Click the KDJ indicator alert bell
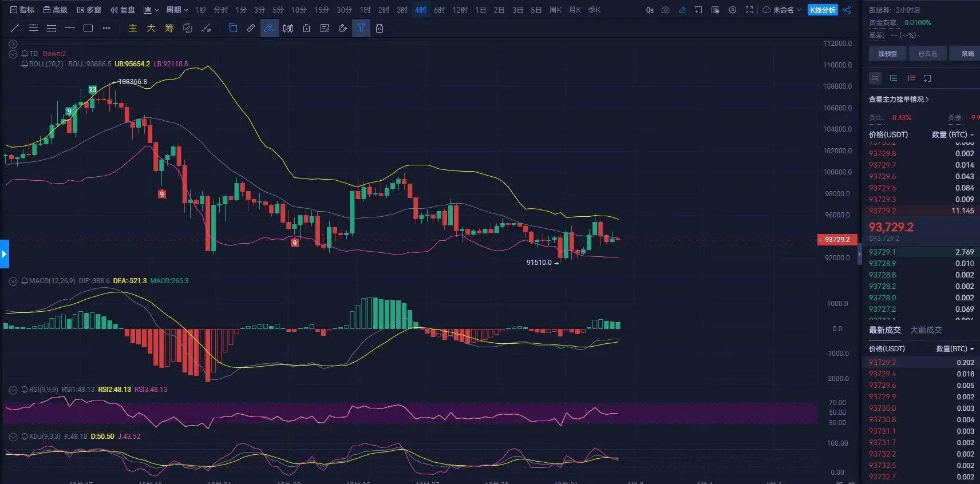This screenshot has width=980, height=484. tap(25, 437)
